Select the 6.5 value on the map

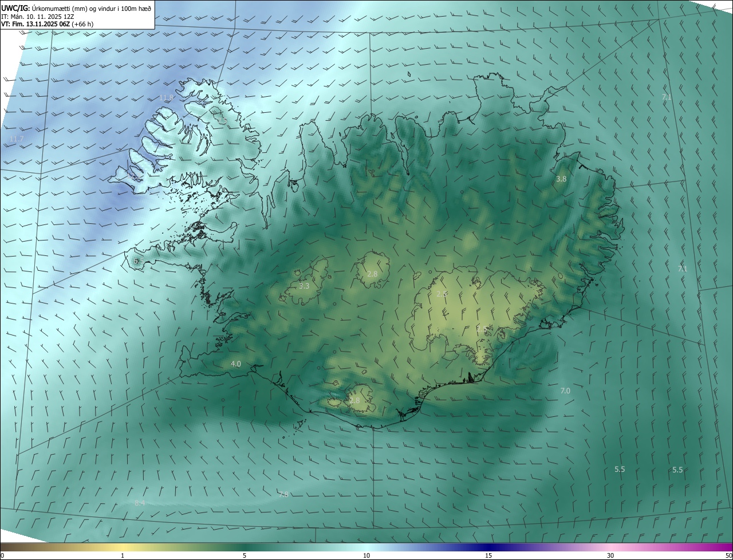pyautogui.click(x=138, y=261)
